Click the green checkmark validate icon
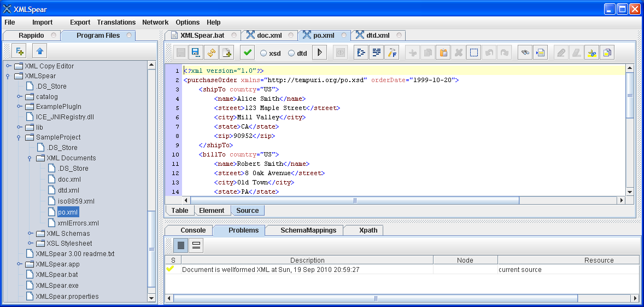Image resolution: width=644 pixels, height=307 pixels. point(247,53)
